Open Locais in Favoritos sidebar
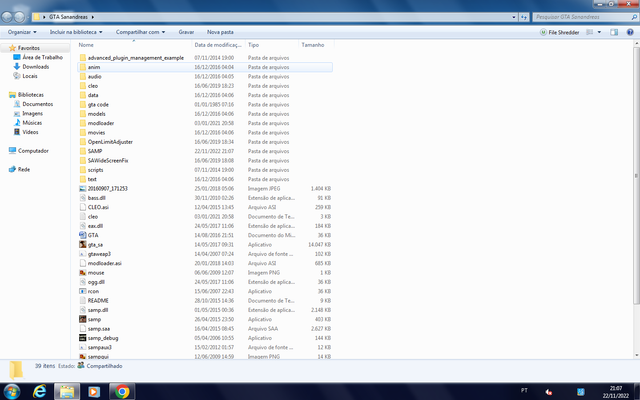The image size is (640, 400). click(25, 76)
